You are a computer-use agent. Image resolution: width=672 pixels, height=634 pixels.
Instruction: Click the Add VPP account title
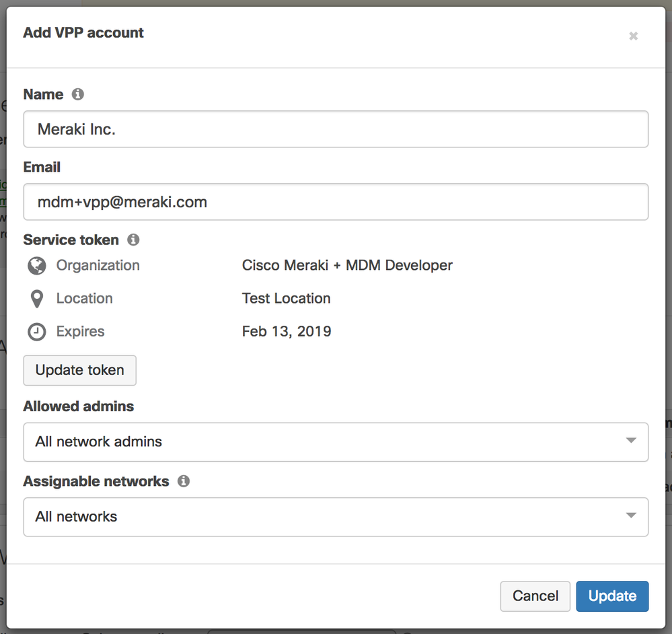tap(83, 32)
